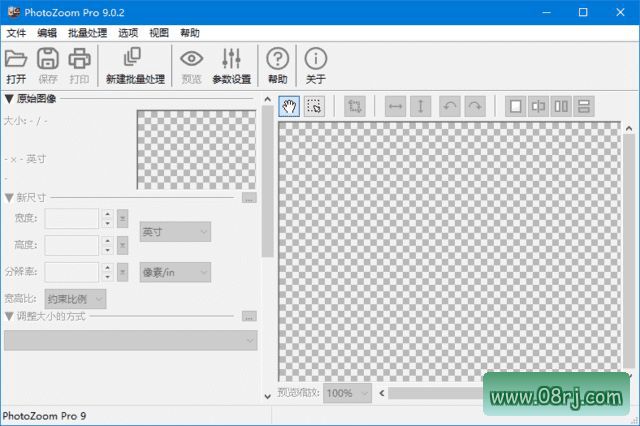Open the 选项 menu
This screenshot has height=426, width=640.
(x=128, y=33)
